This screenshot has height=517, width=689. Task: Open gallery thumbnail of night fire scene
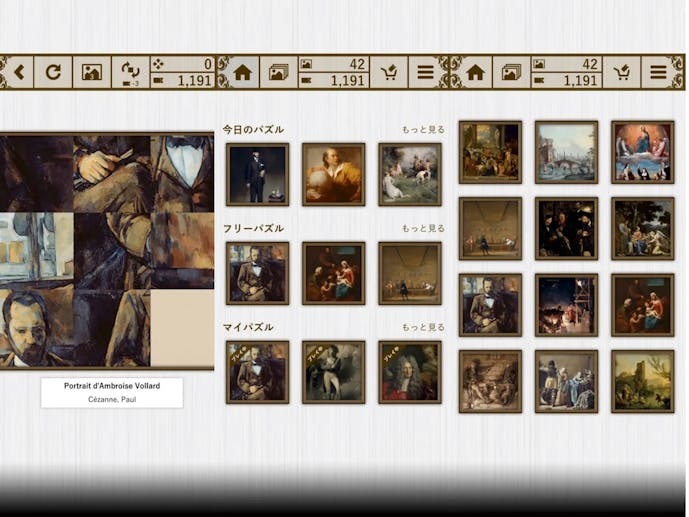tap(566, 305)
